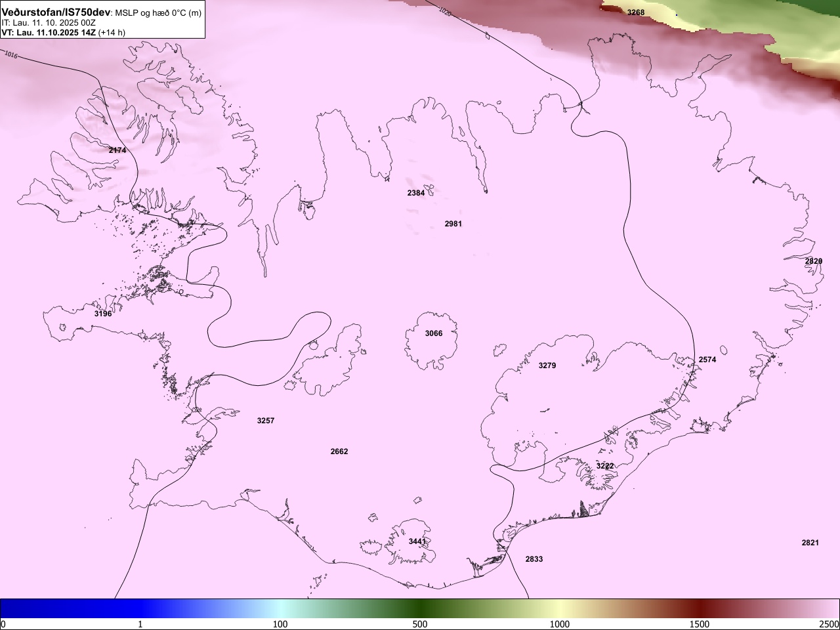
Task: Select the initial time line IT: Lau. 11. 10. 2025 00Z
Action: [x=49, y=22]
